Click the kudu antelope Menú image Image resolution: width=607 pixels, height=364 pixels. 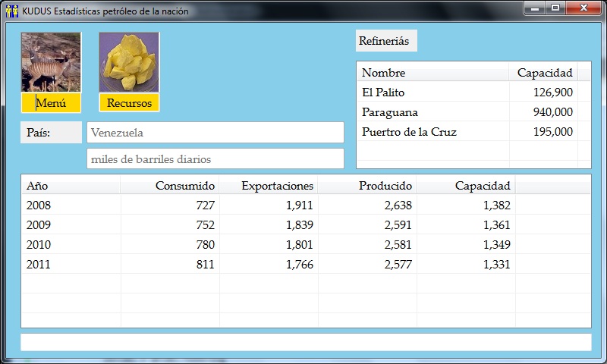[51, 62]
